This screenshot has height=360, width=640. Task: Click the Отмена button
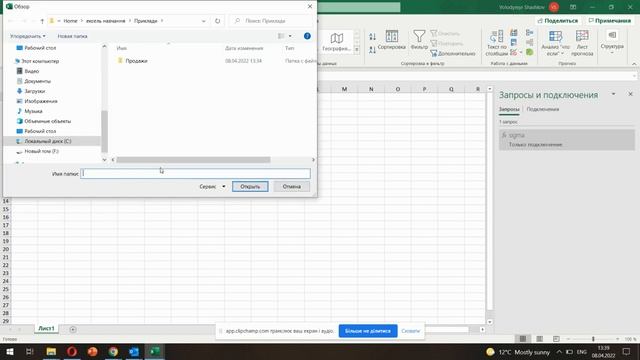click(291, 187)
